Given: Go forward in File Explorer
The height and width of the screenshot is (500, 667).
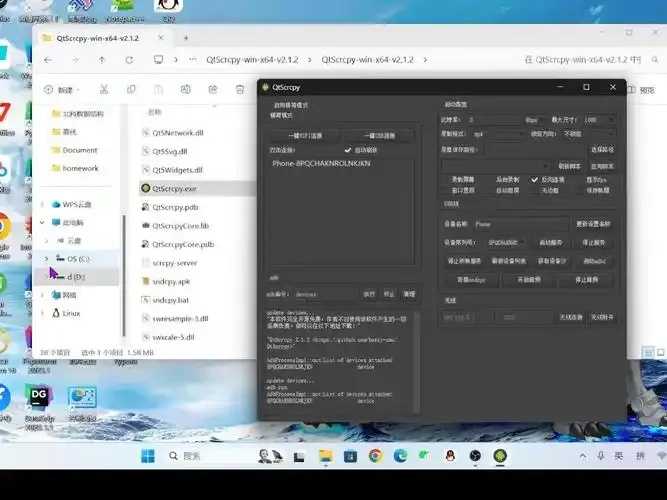Looking at the screenshot, I should (x=75, y=60).
